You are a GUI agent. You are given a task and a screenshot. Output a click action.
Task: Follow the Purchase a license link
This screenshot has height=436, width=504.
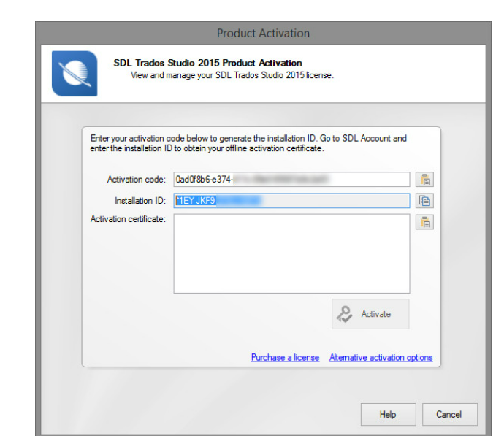pos(285,358)
